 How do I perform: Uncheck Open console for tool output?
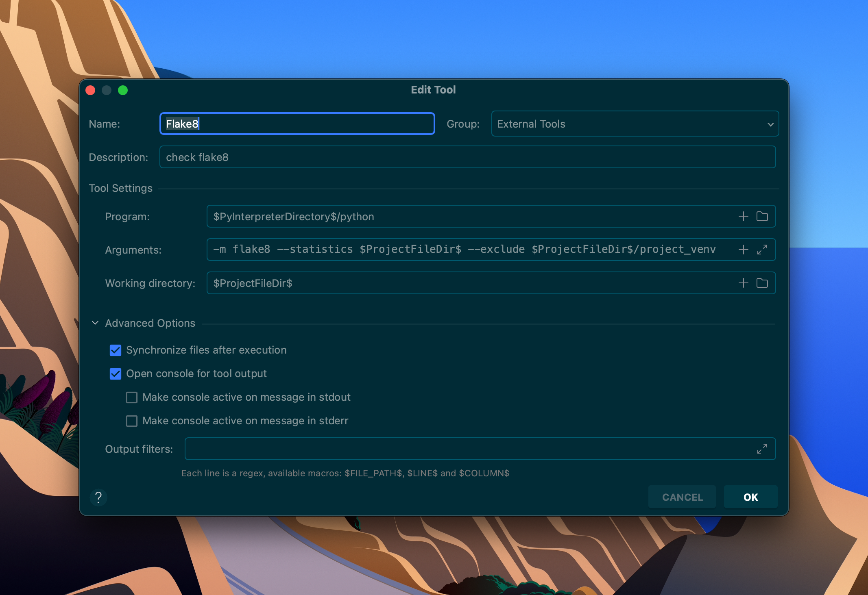point(116,374)
